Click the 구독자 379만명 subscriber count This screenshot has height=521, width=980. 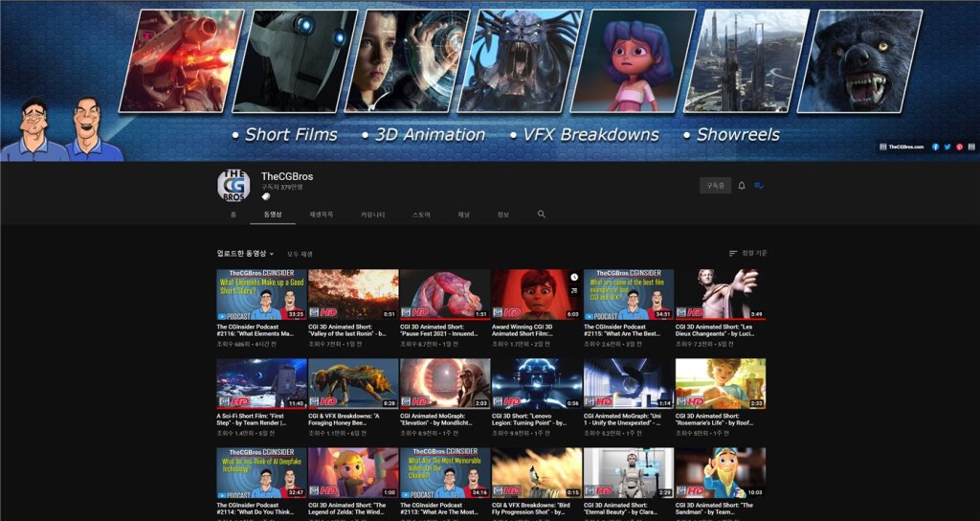click(282, 187)
